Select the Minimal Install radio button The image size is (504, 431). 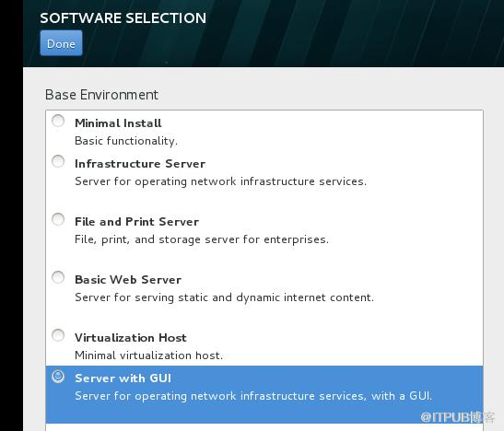click(58, 121)
